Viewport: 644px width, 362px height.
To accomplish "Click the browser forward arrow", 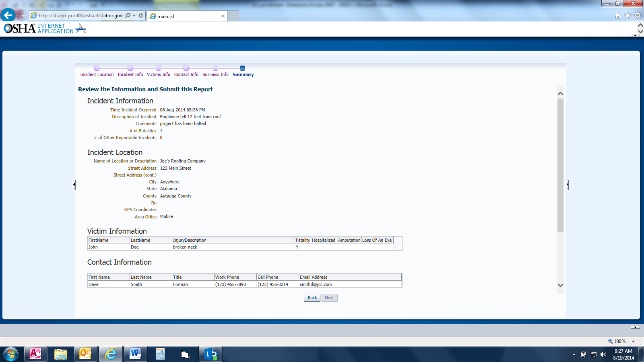I will 22,16.
